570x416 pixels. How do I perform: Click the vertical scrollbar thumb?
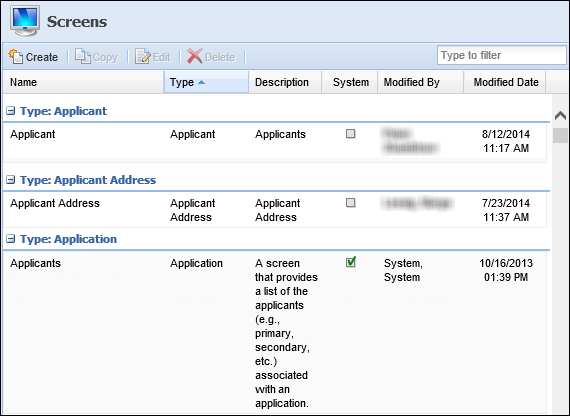(x=560, y=135)
